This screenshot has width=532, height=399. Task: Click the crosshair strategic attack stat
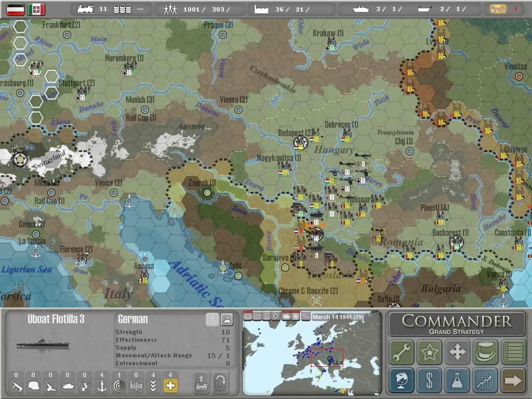tap(136, 386)
